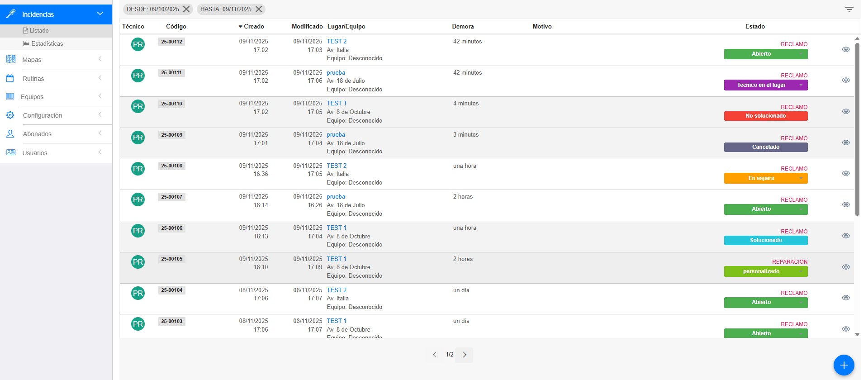This screenshot has height=380, width=868.
Task: Sort the table by Creado column
Action: coord(251,26)
